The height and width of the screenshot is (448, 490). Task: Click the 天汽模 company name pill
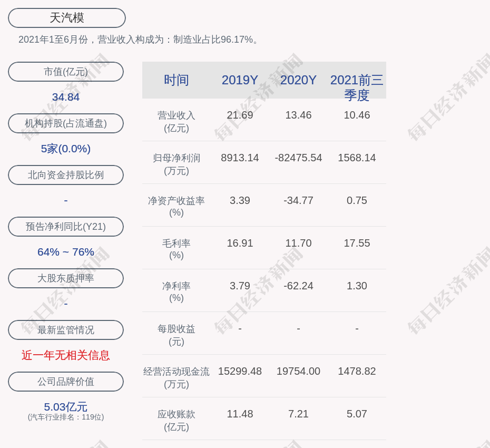tap(66, 18)
